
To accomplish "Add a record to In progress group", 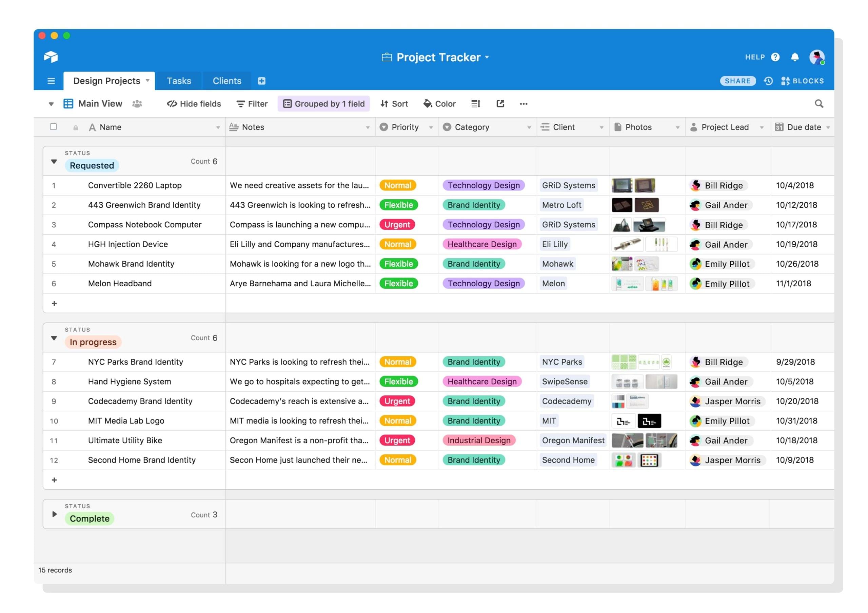I will click(x=54, y=480).
